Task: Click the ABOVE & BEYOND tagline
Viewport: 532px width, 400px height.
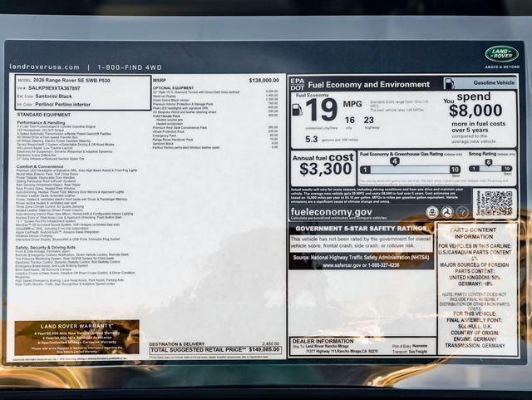Action: (x=502, y=67)
